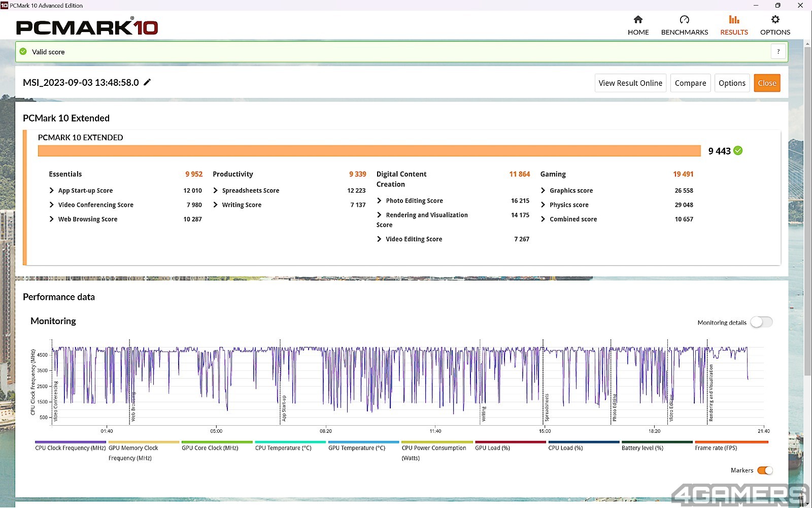This screenshot has height=508, width=812.
Task: Select Battery level legend item
Action: point(657,446)
